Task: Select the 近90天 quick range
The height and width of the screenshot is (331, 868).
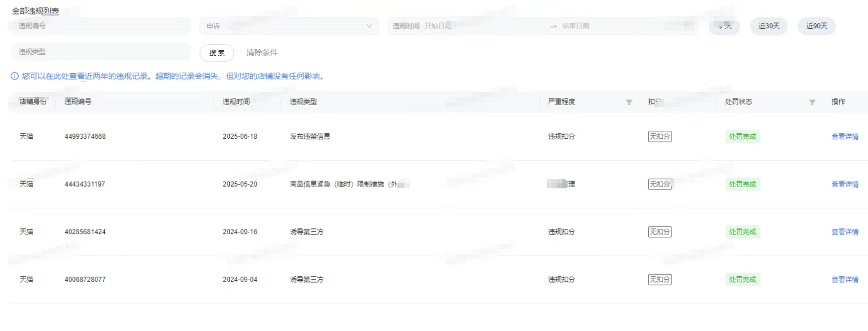Action: 817,26
